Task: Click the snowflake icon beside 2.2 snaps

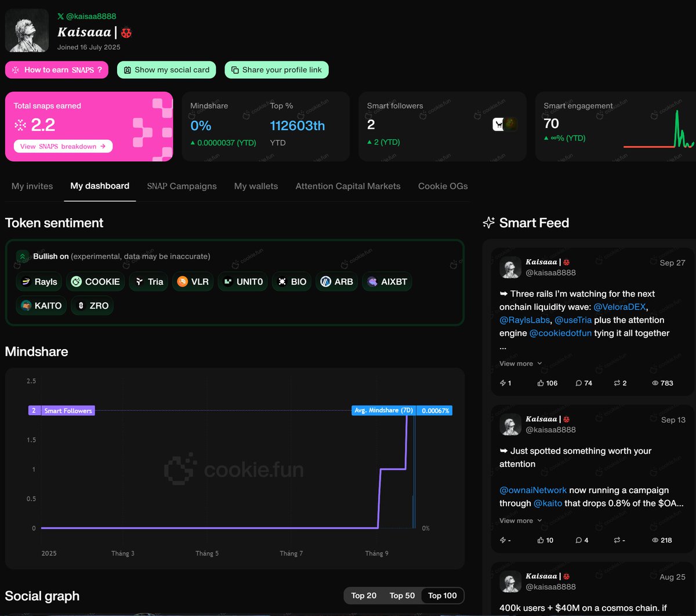Action: pos(20,125)
